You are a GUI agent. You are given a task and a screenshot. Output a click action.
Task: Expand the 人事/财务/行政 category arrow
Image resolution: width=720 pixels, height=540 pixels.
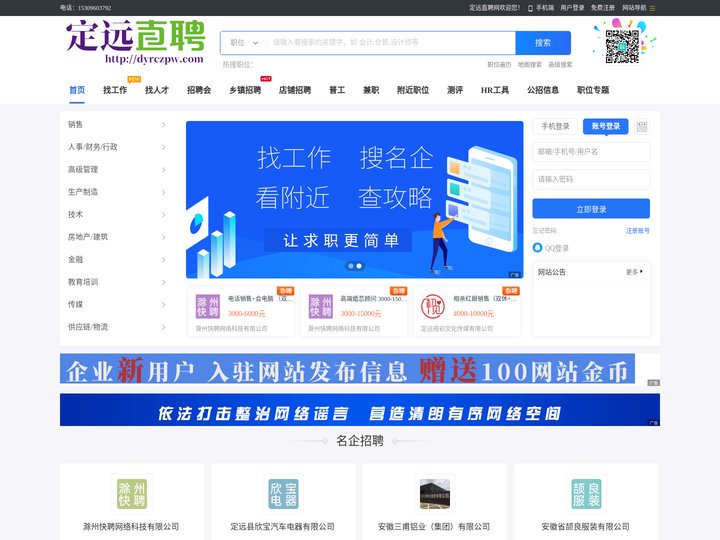[163, 147]
